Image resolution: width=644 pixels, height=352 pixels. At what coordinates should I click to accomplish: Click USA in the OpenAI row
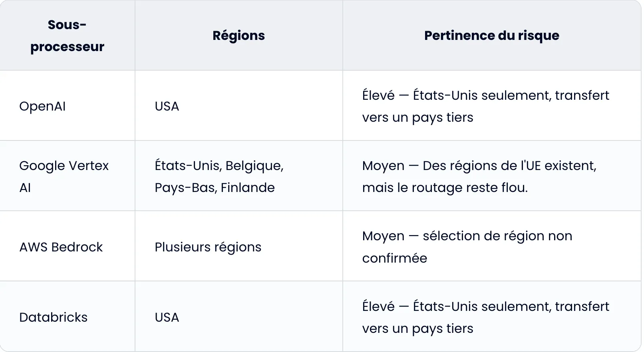coord(167,106)
